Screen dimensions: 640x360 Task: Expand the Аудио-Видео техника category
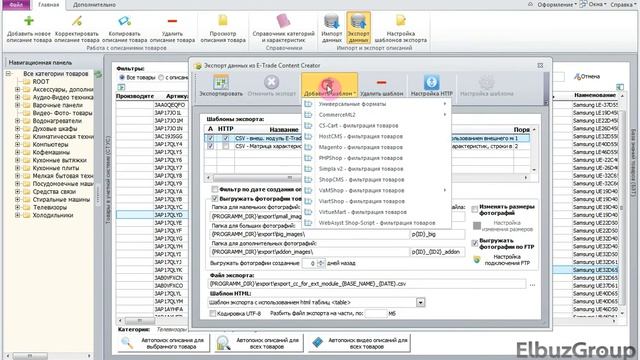pyautogui.click(x=18, y=97)
